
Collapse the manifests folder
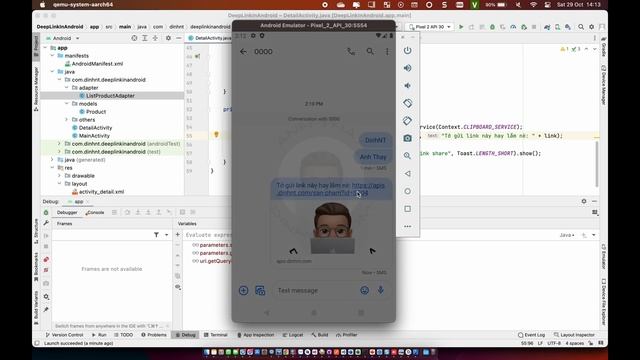[52, 56]
